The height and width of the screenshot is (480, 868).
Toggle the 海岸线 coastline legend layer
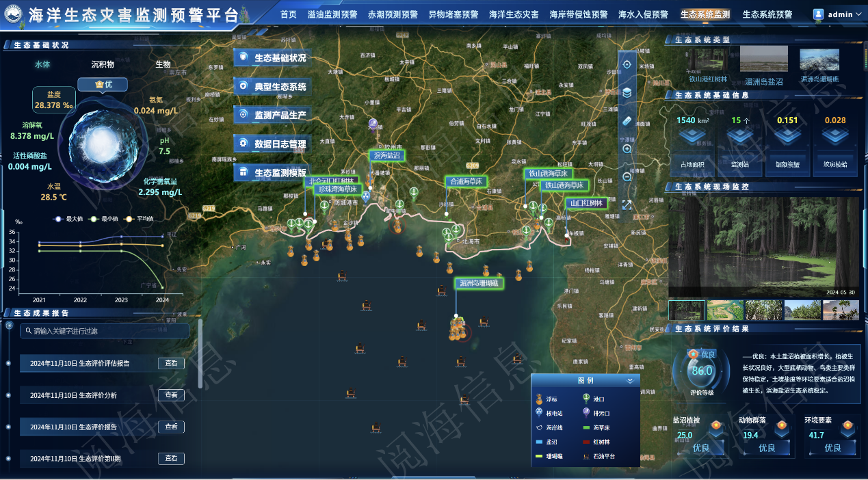point(540,427)
